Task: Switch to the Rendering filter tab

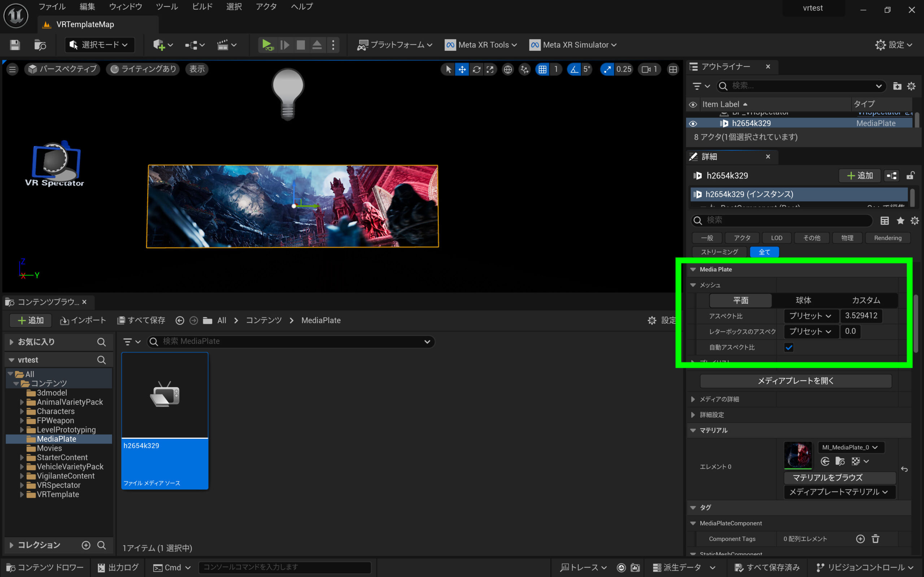Action: pos(887,238)
